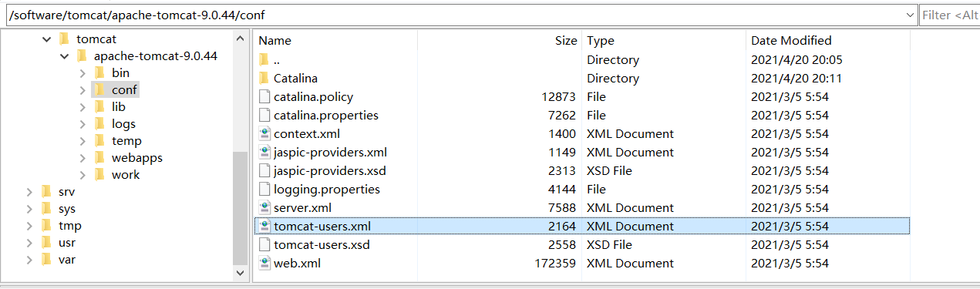Collapse the tomcat tree node
The image size is (980, 289).
pos(47,39)
